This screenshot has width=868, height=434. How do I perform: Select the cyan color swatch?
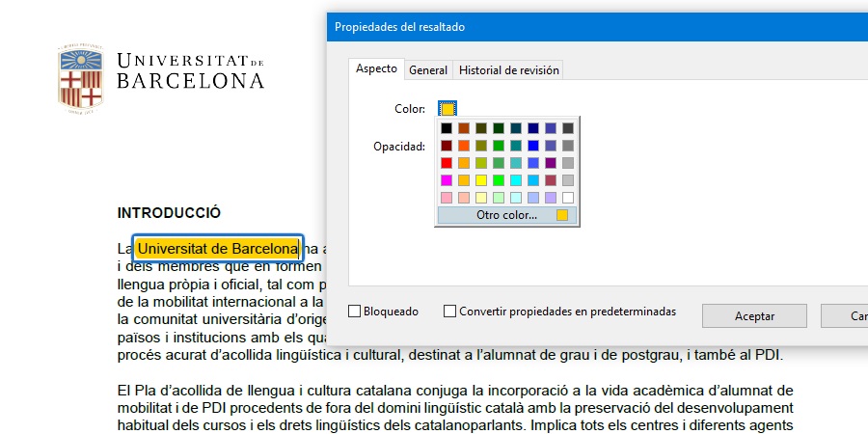(516, 180)
